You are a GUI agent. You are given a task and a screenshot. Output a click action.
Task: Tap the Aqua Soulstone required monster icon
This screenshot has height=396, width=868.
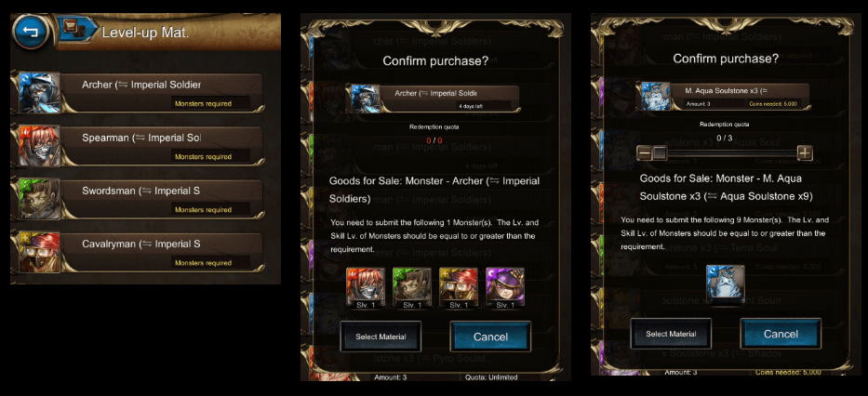[725, 284]
